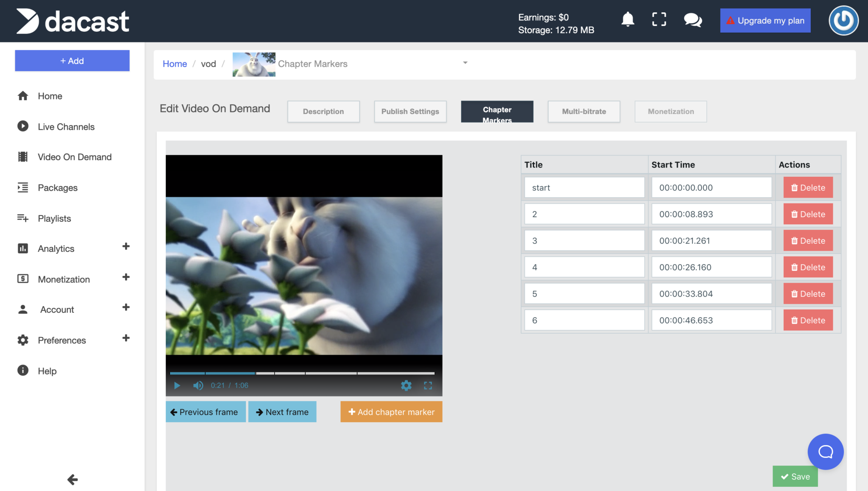This screenshot has height=491, width=868.
Task: Edit chapter 6 title field
Action: click(584, 320)
